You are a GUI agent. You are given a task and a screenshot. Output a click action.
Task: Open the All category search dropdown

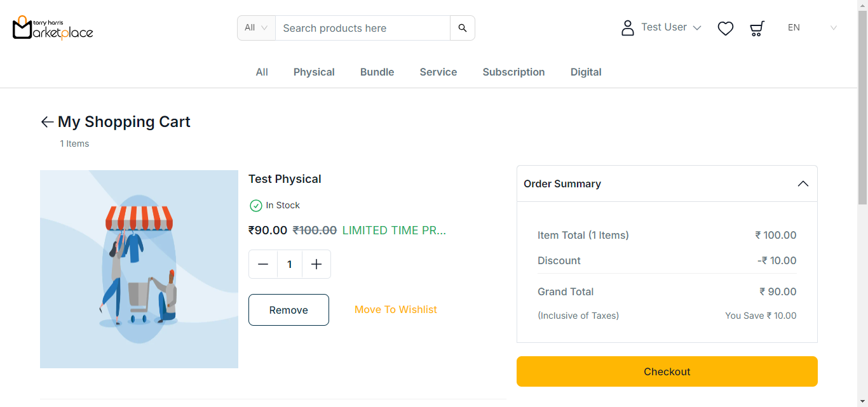pos(256,28)
